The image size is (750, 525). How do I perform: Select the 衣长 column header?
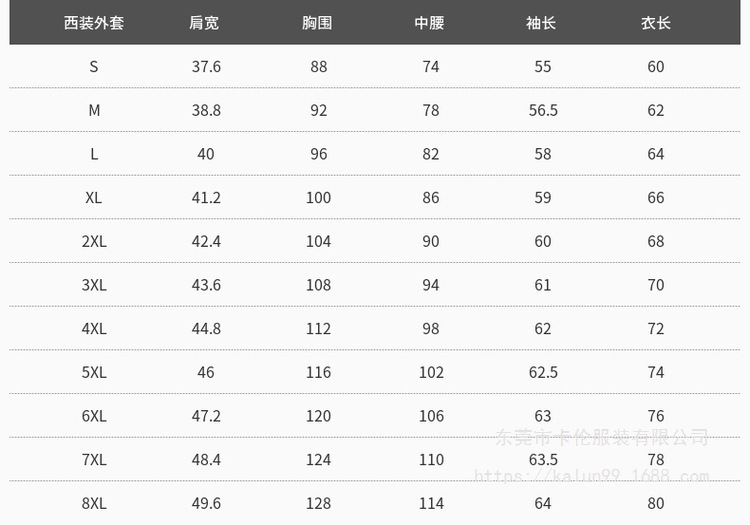coord(655,23)
